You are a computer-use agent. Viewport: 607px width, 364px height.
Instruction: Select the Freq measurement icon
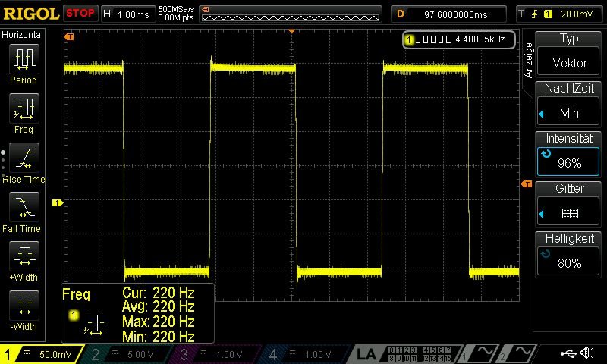click(24, 108)
